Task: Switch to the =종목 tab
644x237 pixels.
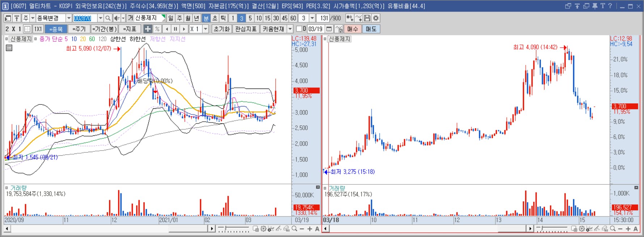Action: click(x=56, y=29)
